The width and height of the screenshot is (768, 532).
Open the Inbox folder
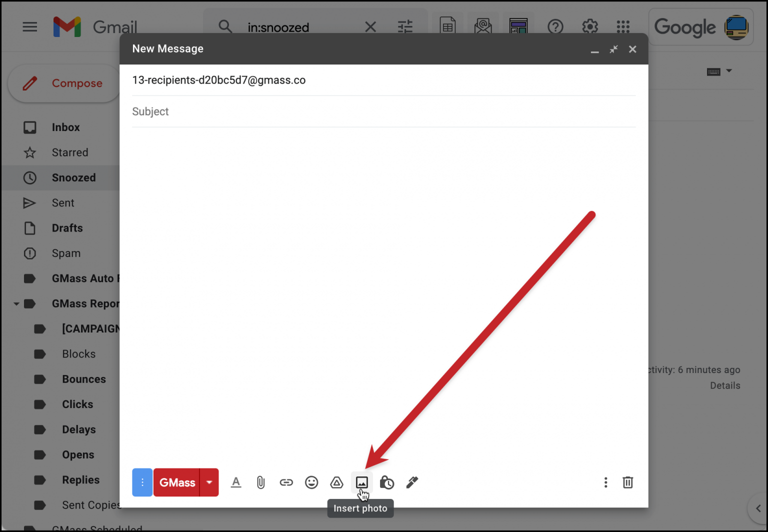click(65, 127)
